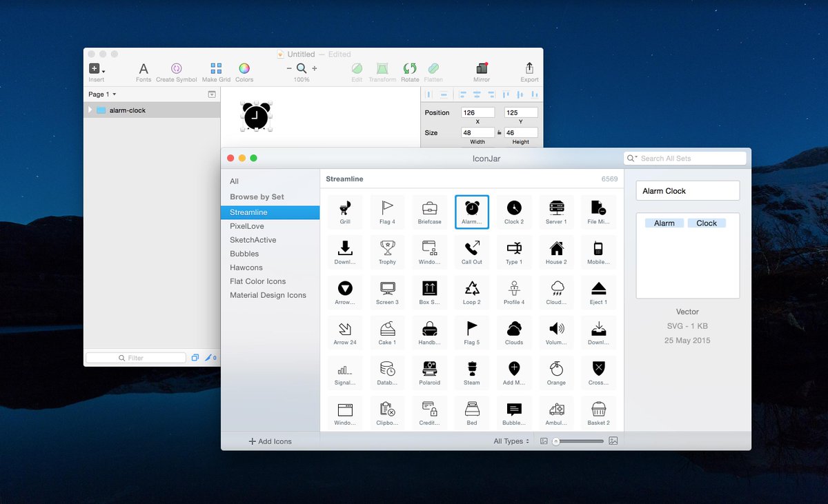
Task: Click the layer Filter field in Sketch
Action: 136,358
